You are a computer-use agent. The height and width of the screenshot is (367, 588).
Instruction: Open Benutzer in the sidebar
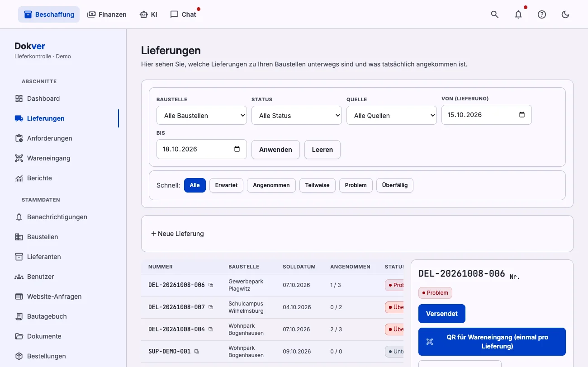(63, 277)
